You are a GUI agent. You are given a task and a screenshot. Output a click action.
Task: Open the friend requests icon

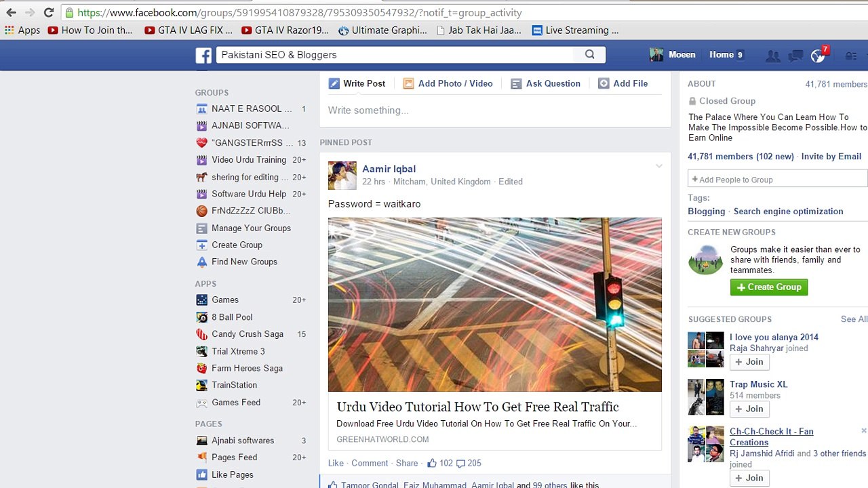[772, 56]
